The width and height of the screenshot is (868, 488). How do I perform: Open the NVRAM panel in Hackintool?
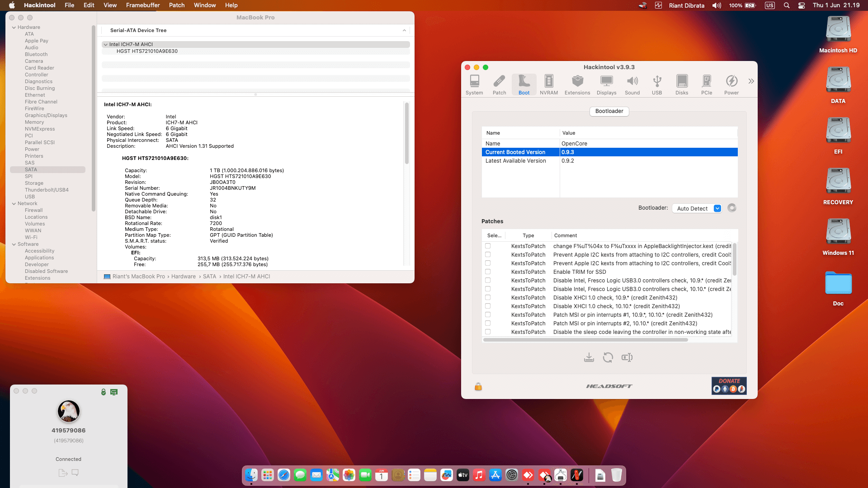[x=548, y=84]
